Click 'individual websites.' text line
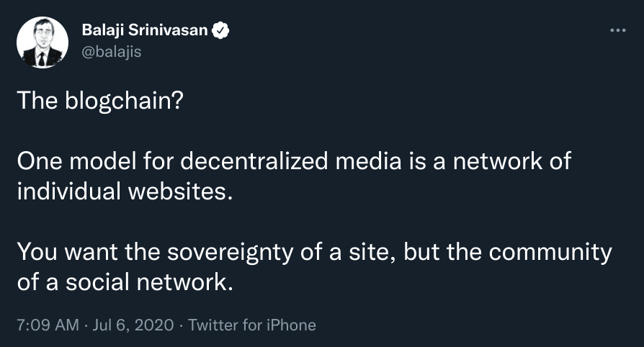Viewport: 644px width, 347px height. click(x=125, y=191)
